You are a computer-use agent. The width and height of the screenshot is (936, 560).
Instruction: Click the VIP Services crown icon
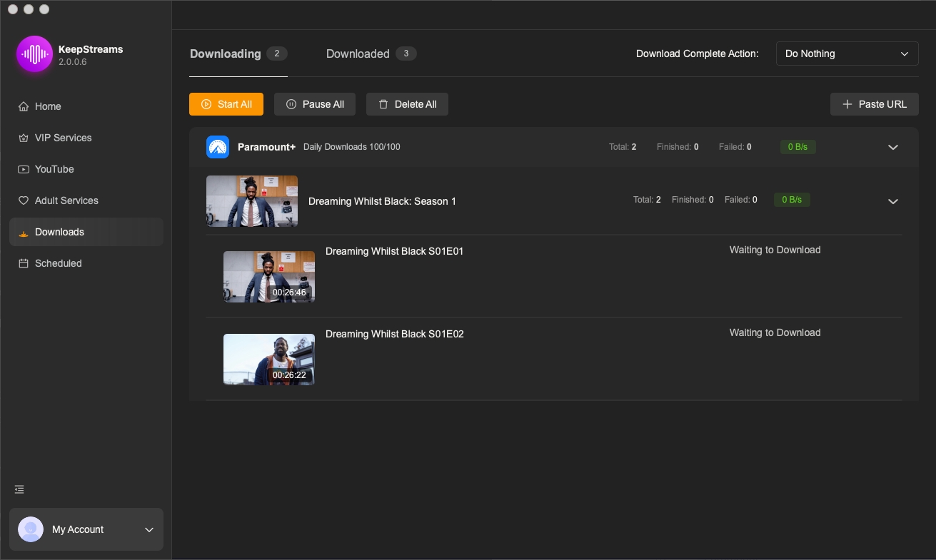point(24,138)
